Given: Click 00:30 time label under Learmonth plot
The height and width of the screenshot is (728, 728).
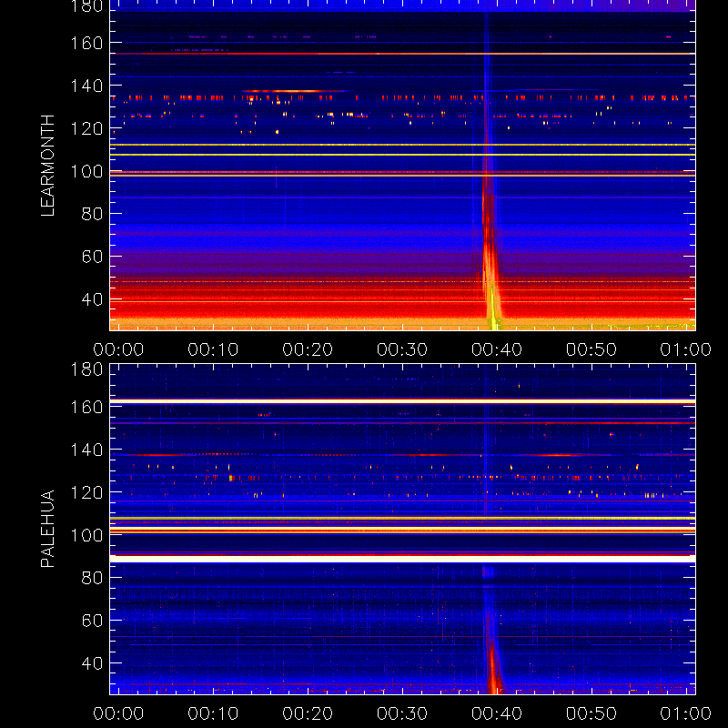Looking at the screenshot, I should pyautogui.click(x=402, y=349).
